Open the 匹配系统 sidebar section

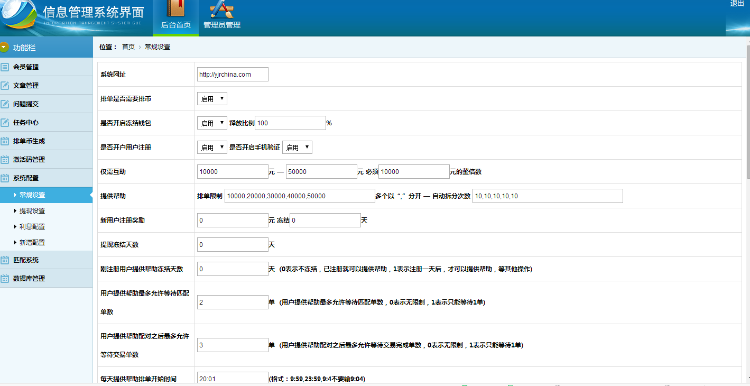(x=46, y=260)
